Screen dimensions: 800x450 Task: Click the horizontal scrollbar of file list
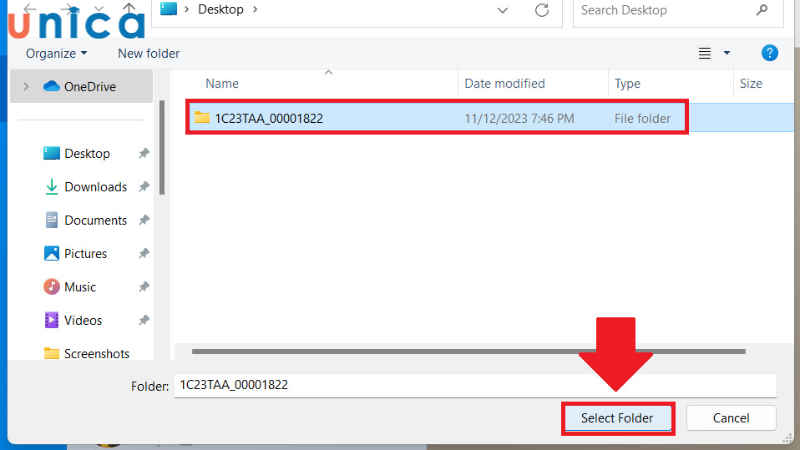click(468, 351)
